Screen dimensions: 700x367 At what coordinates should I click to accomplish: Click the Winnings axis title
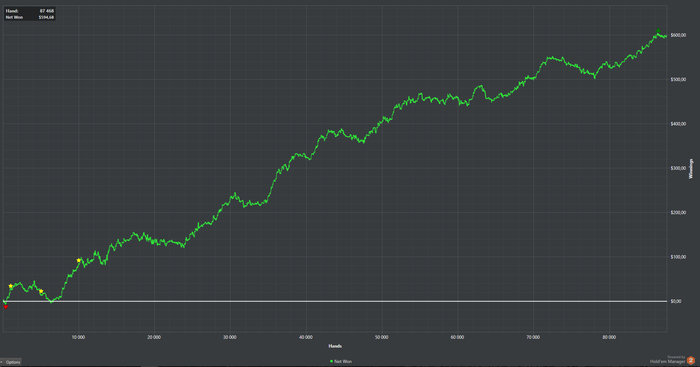click(x=691, y=169)
